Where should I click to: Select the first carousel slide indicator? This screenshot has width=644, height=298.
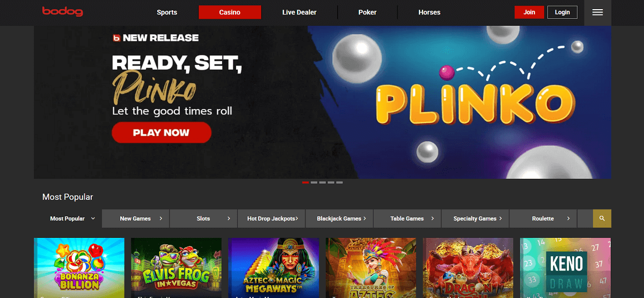(x=305, y=183)
